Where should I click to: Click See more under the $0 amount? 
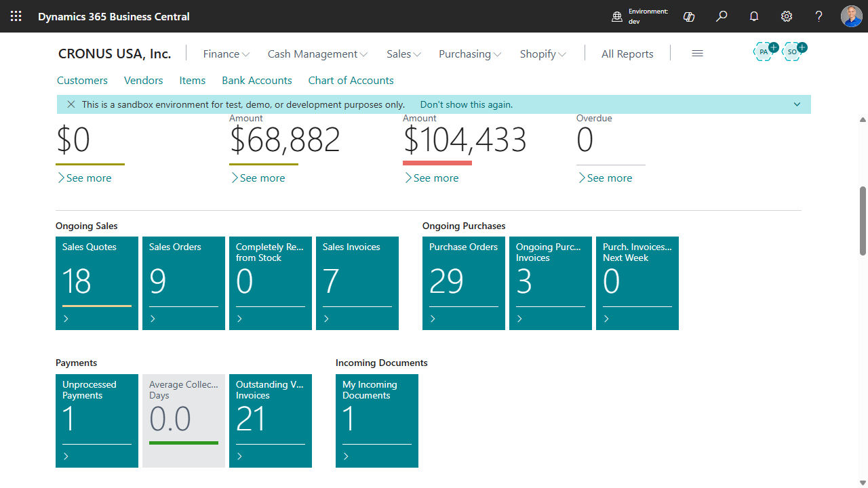83,178
